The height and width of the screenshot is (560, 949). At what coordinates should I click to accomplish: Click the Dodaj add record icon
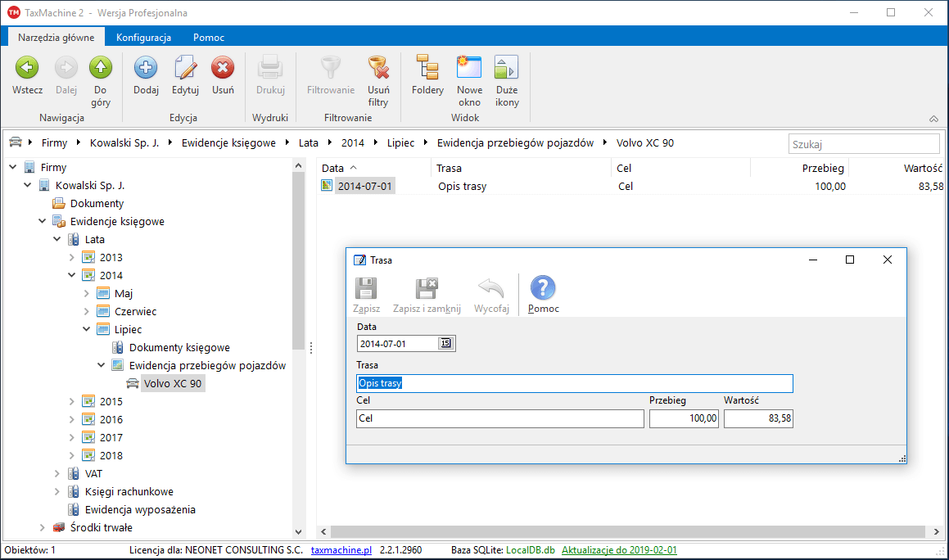pyautogui.click(x=146, y=68)
